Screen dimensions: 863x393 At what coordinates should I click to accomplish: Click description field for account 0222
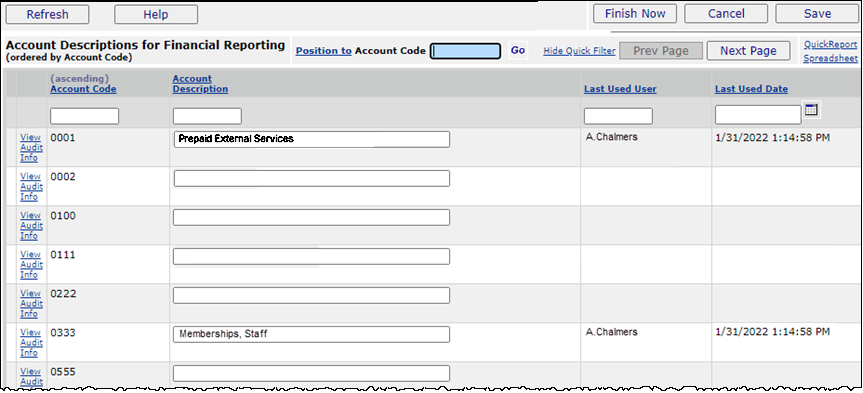coord(311,296)
